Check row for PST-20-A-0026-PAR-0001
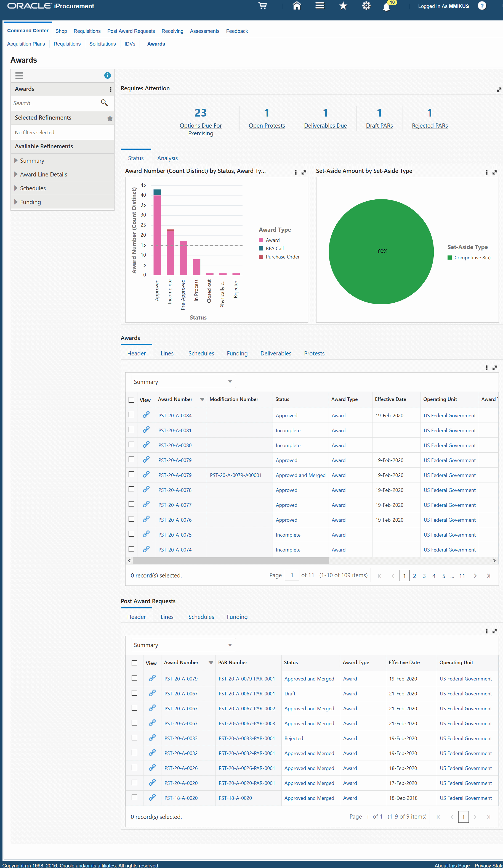 (135, 767)
